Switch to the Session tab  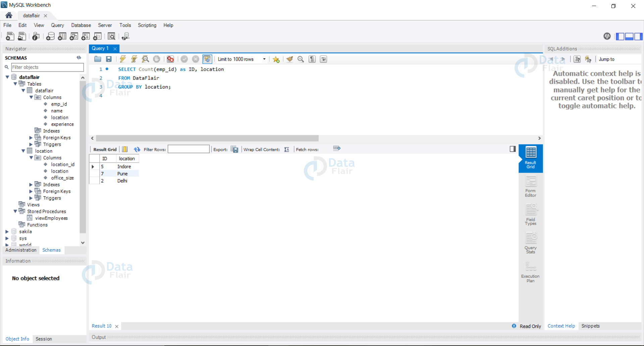pos(44,339)
